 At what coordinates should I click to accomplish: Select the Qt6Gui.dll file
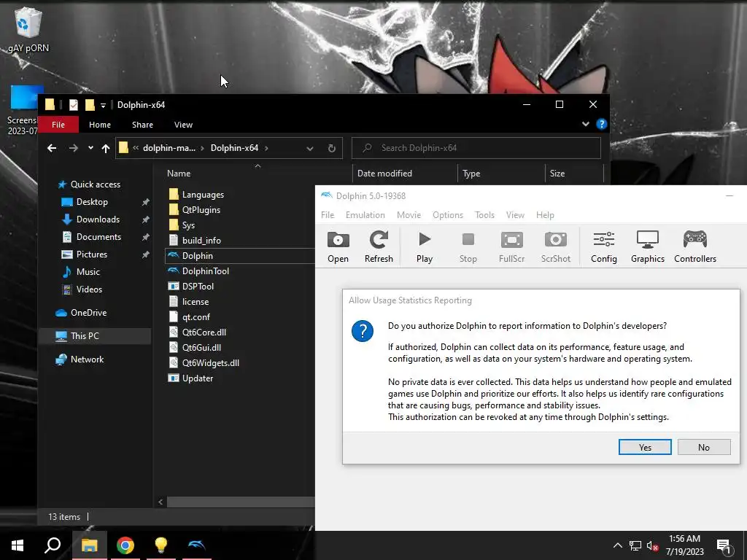pyautogui.click(x=195, y=347)
